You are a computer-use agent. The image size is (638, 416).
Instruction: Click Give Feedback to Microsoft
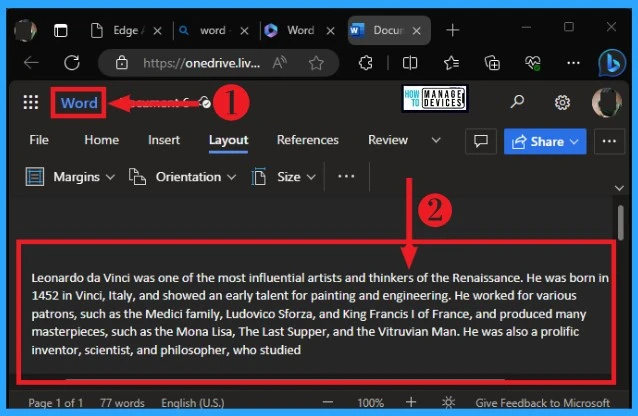tap(542, 403)
